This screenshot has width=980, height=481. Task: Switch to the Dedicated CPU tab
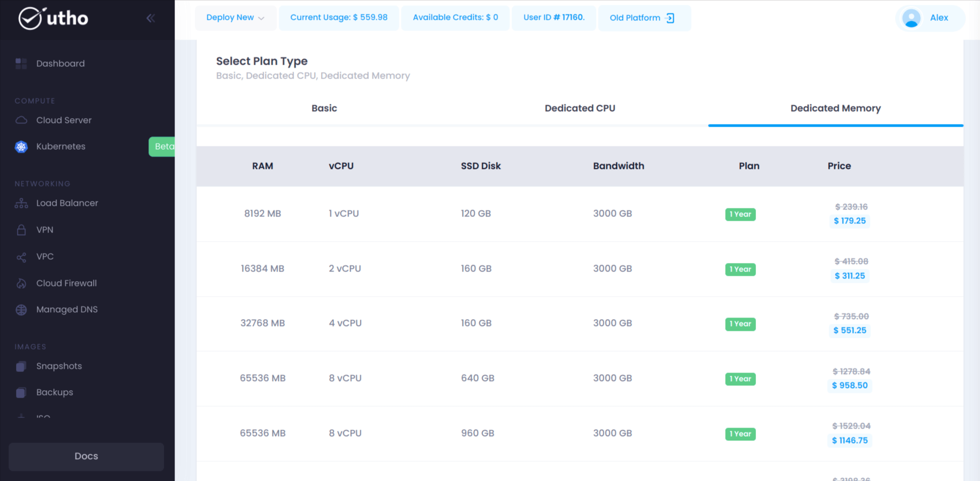pos(579,108)
